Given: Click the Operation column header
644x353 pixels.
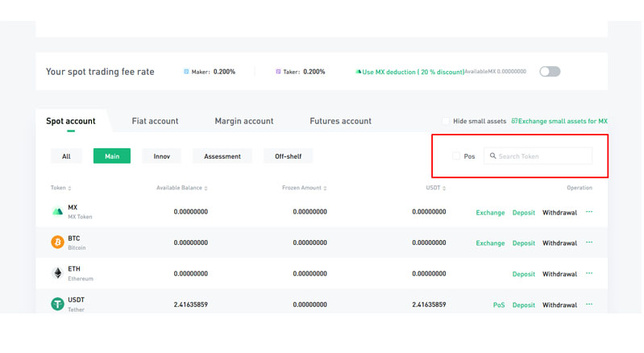Looking at the screenshot, I should point(580,188).
